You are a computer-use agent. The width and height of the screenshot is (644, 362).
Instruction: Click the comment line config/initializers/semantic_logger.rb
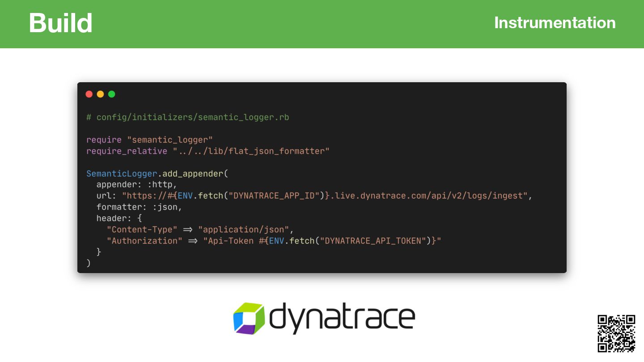(187, 118)
